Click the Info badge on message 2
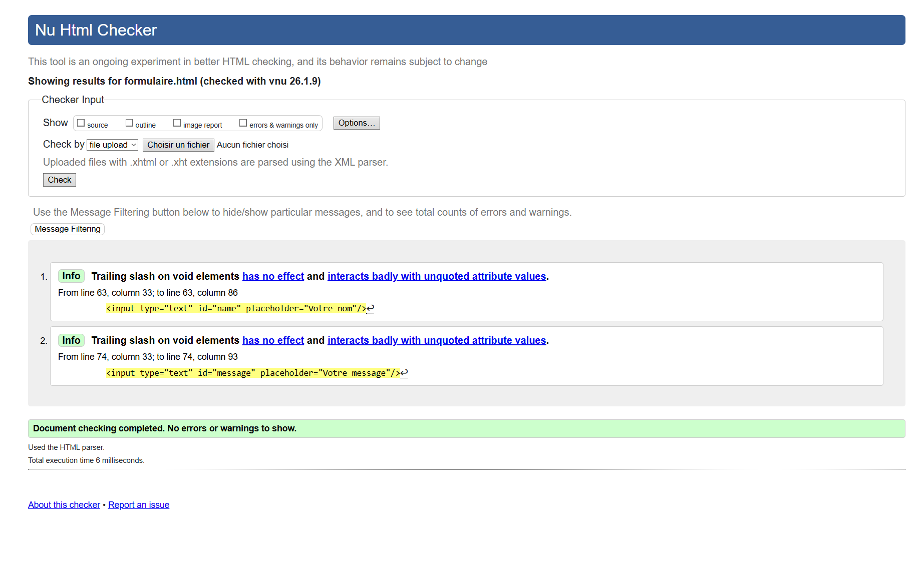 point(71,340)
